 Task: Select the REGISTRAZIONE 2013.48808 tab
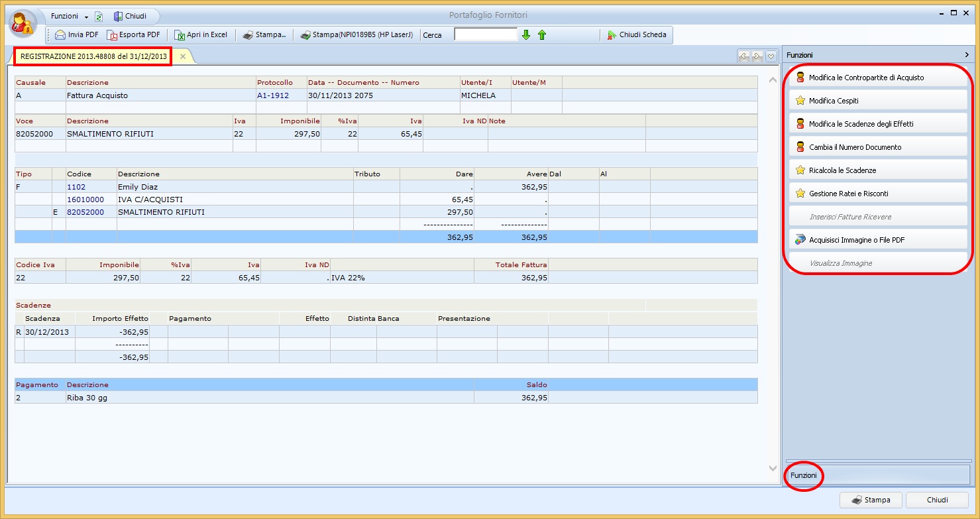(93, 57)
